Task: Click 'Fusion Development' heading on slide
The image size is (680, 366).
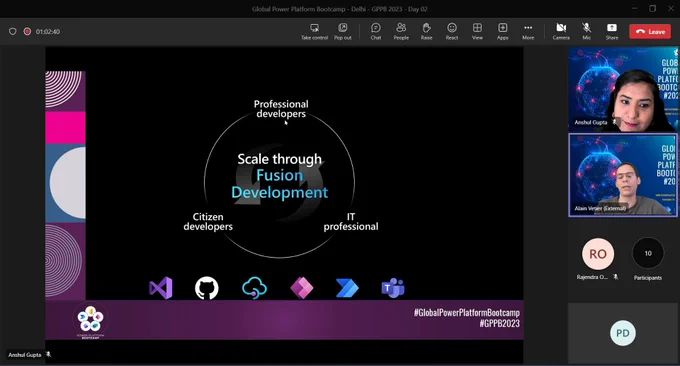Action: click(x=280, y=184)
